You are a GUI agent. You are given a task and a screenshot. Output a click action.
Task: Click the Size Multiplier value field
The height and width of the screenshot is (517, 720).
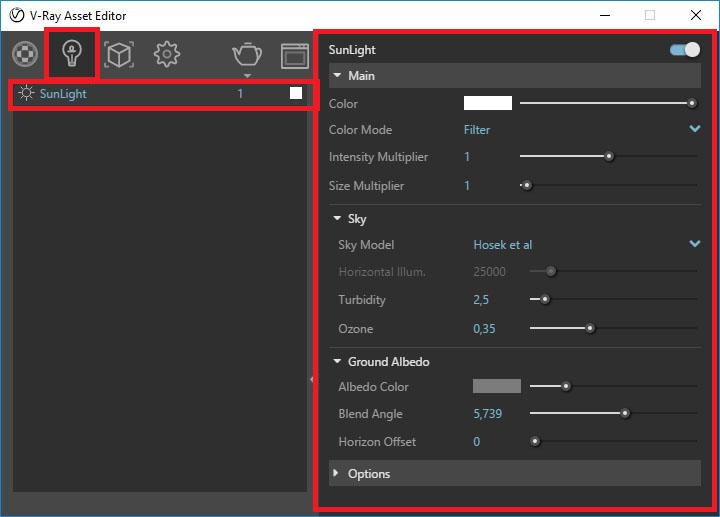pos(467,185)
